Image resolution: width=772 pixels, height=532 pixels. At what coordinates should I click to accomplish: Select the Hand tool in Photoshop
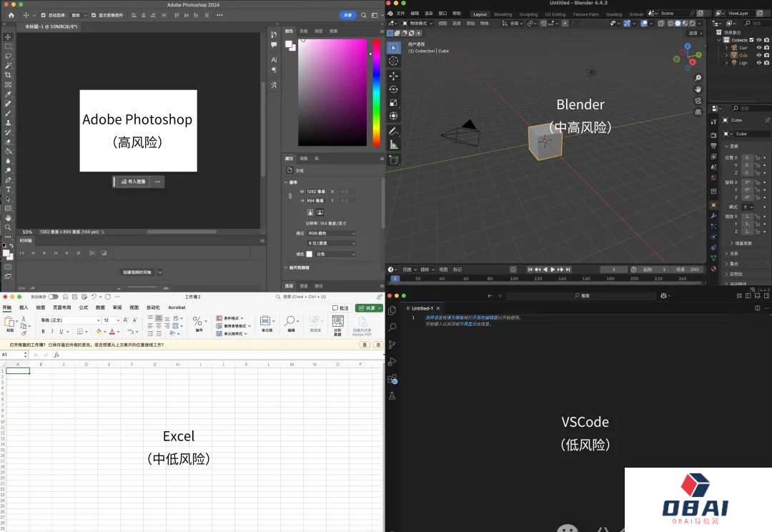pos(8,217)
